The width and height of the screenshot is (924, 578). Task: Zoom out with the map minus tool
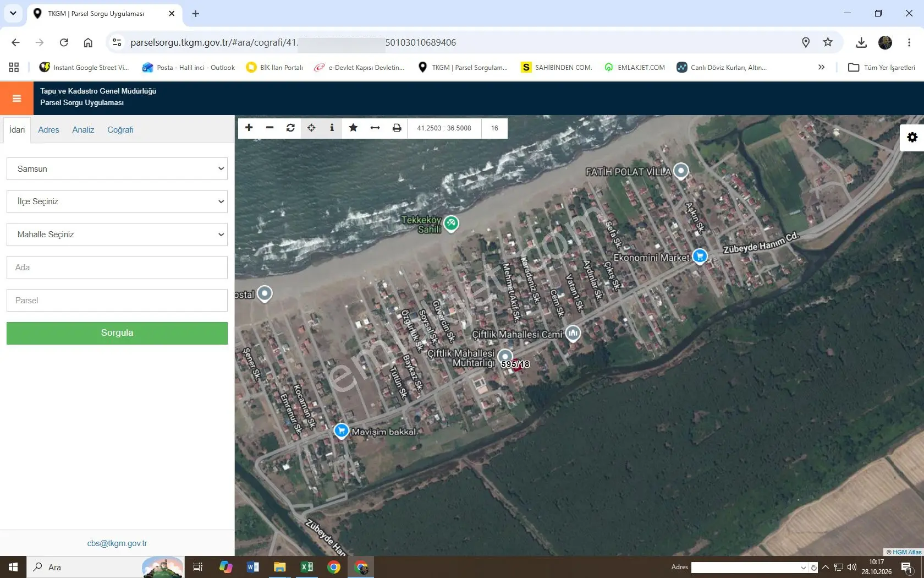coord(269,128)
